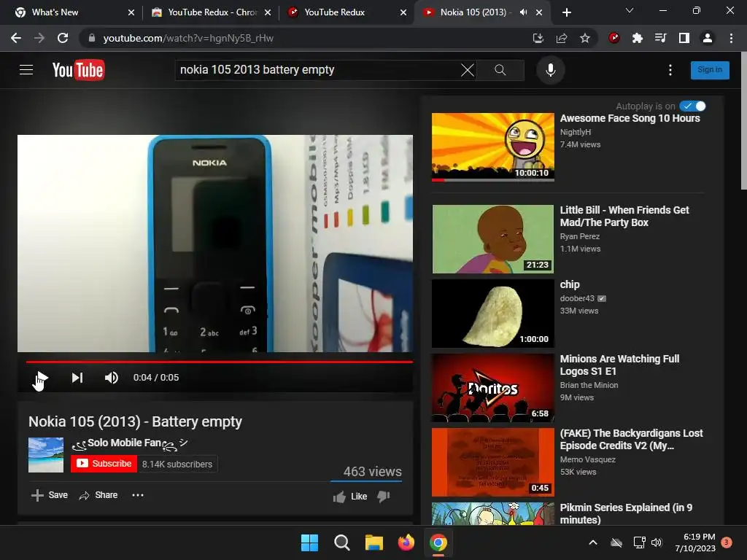
Task: Open the YouTube Redux extension icon
Action: pos(614,38)
